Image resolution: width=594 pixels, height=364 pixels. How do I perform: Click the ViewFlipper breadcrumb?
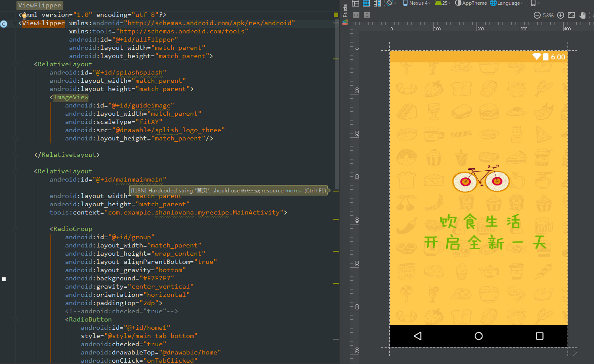coord(39,6)
